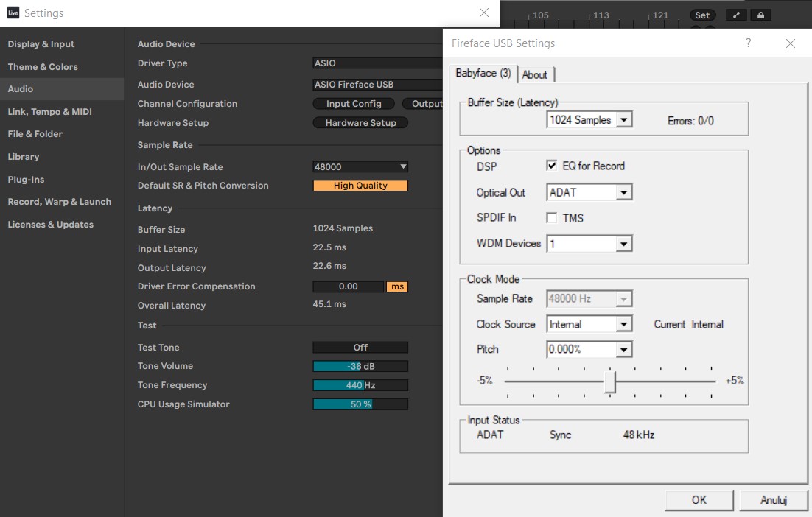Click the Output Latency 22.6 ms value
The image size is (812, 517).
point(329,265)
